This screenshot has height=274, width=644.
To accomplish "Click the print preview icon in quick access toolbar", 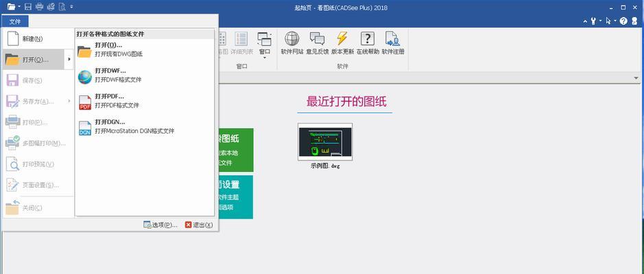I will click(x=62, y=7).
